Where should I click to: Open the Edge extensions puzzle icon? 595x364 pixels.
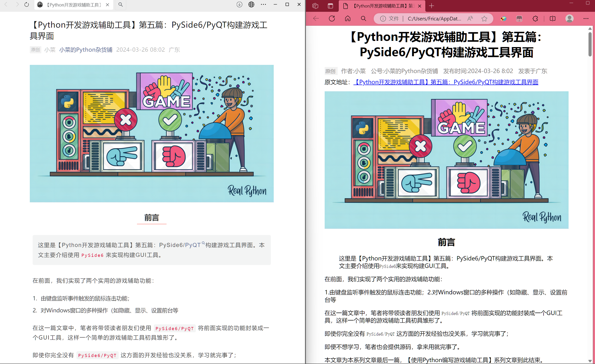[x=535, y=19]
